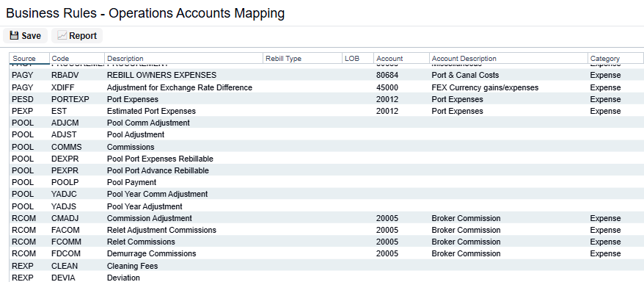Viewport: 644px width, 282px height.
Task: Click Pool Adjustment description
Action: point(136,134)
